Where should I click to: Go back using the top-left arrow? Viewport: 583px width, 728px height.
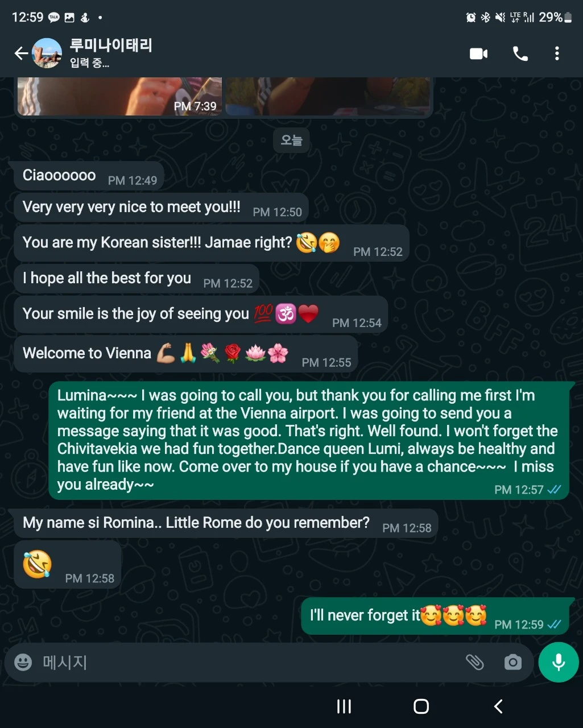(21, 53)
